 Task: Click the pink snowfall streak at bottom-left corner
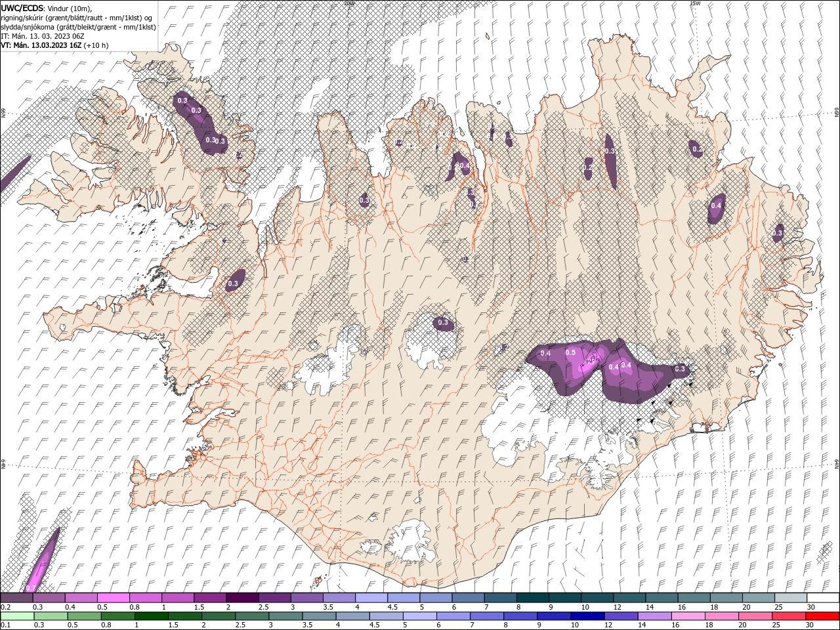click(x=42, y=560)
